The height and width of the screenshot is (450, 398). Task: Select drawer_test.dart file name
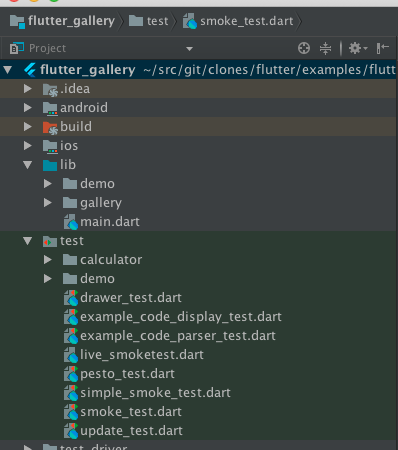pyautogui.click(x=131, y=298)
